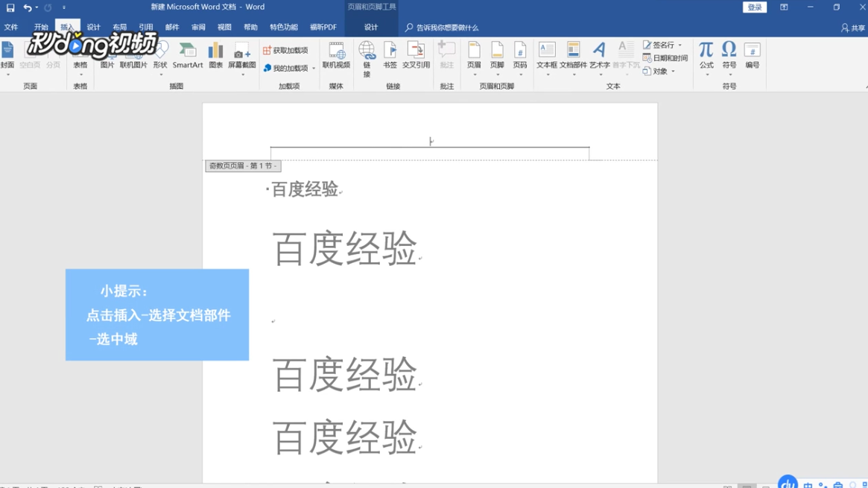Click the 链接 hyperlink icon

tap(367, 59)
